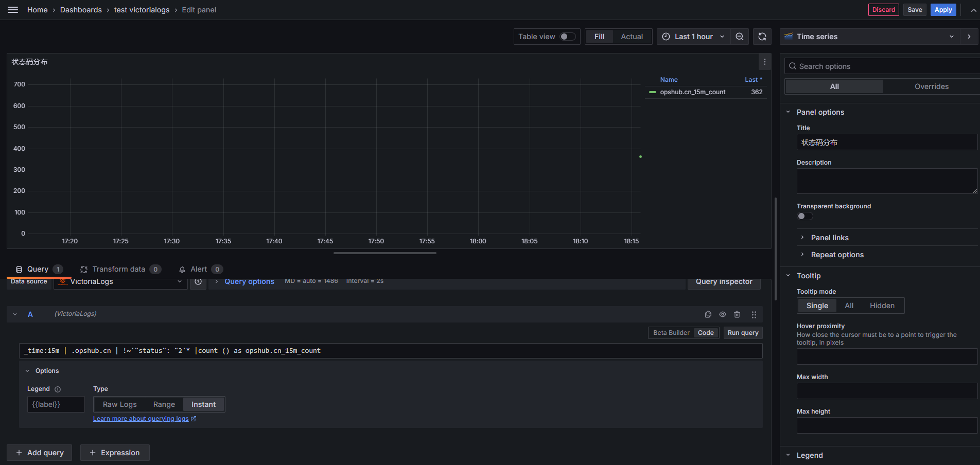This screenshot has height=465, width=980.
Task: Duplicate query A with the copy icon
Action: pyautogui.click(x=708, y=314)
